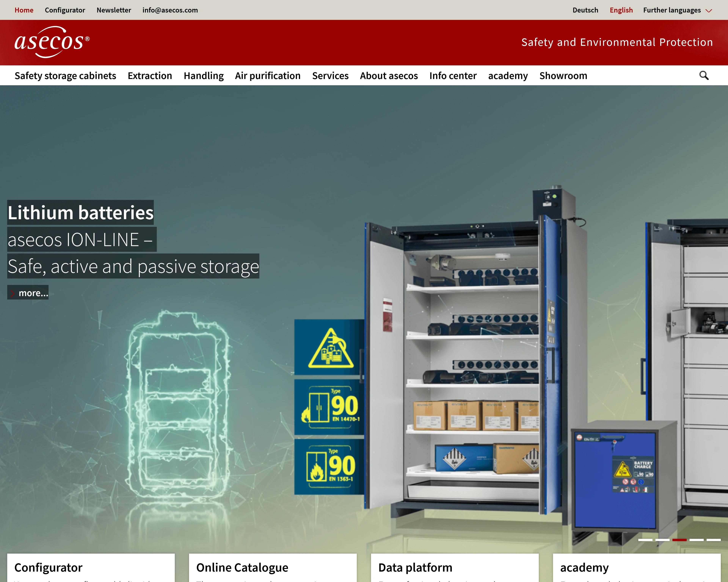Click the asecos logo
This screenshot has width=728, height=582.
click(52, 41)
